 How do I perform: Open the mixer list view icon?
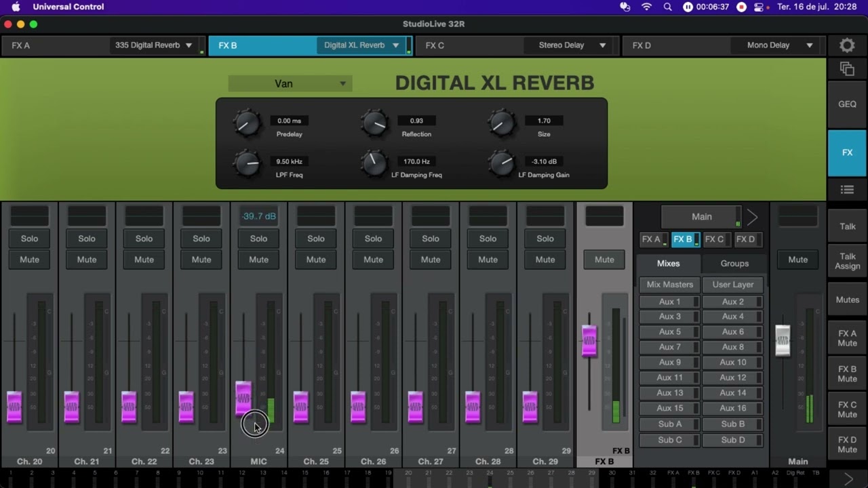[x=847, y=190]
